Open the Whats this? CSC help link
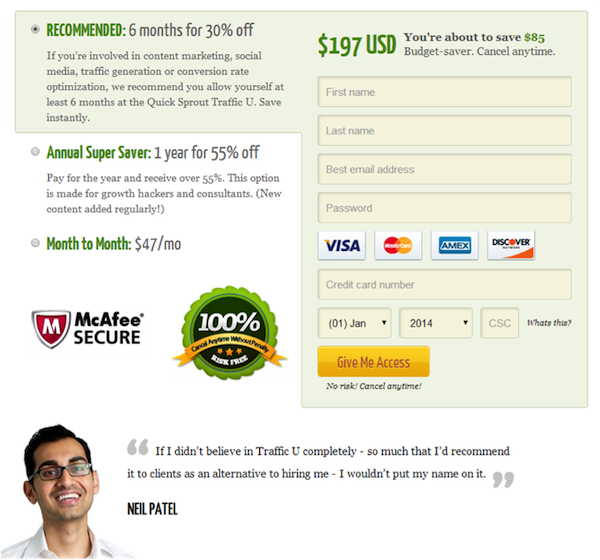This screenshot has width=600, height=560. click(549, 323)
